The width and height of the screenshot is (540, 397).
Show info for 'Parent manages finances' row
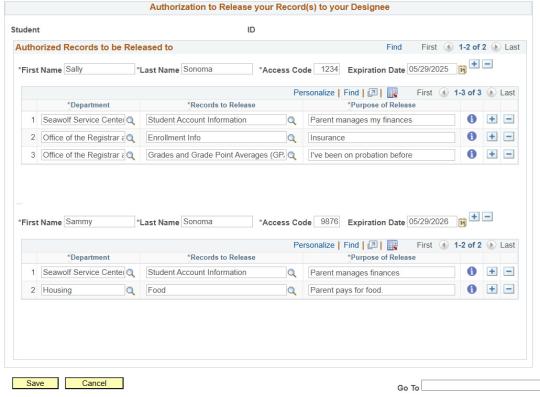tap(472, 271)
